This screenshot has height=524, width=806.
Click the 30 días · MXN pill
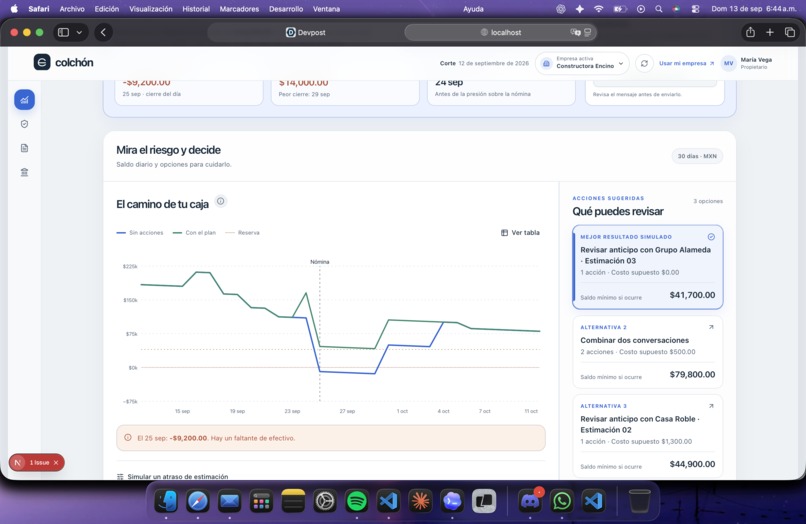697,156
